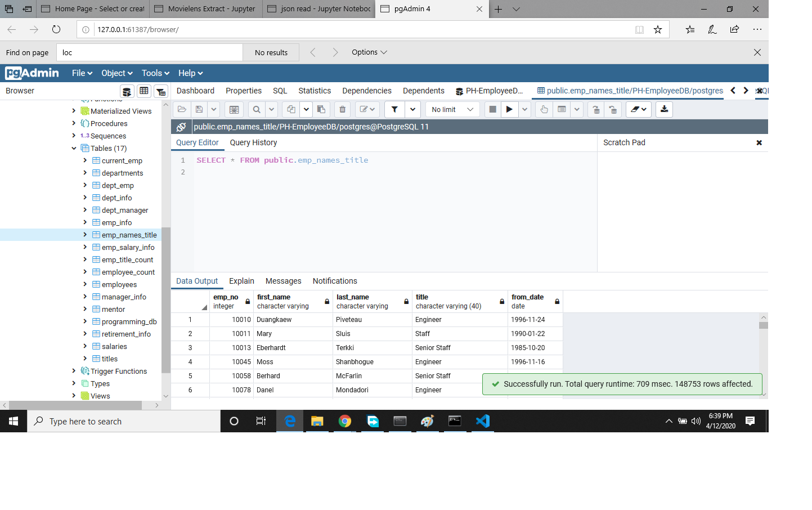This screenshot has width=812, height=510.
Task: Open the Query History tab
Action: tap(253, 142)
